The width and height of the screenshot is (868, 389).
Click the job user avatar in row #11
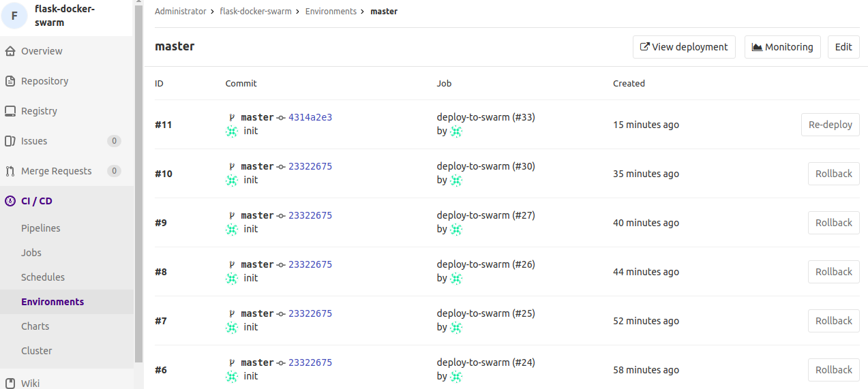[456, 131]
